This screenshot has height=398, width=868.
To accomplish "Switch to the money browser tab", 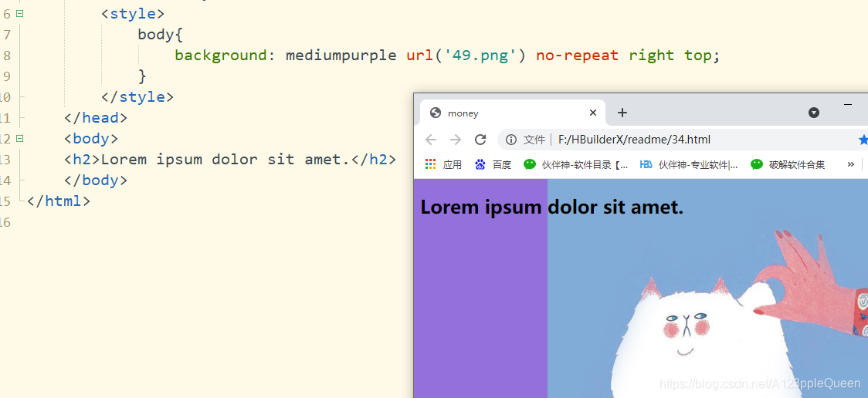I will pos(512,113).
